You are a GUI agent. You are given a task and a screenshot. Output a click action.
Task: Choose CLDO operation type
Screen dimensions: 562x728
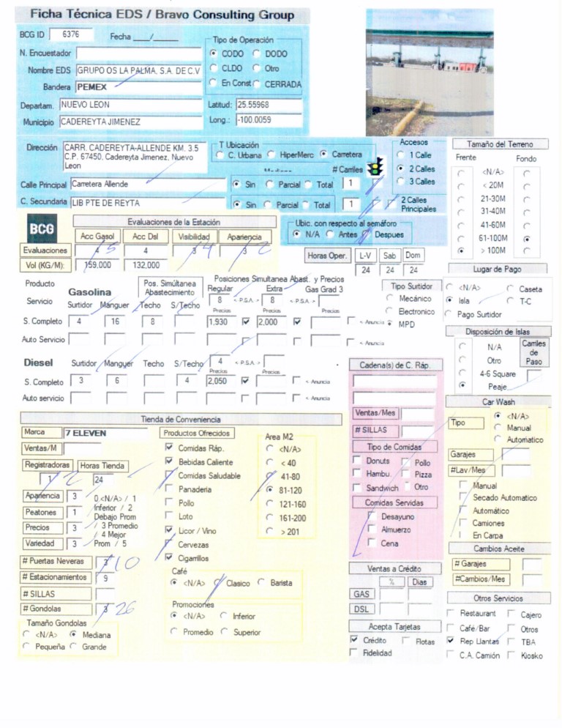point(214,68)
